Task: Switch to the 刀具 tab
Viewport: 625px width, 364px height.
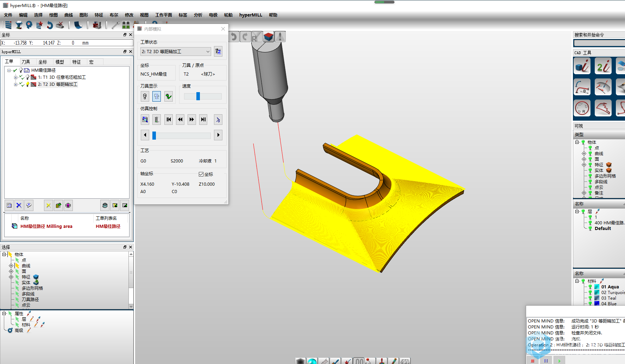Action: [x=26, y=62]
